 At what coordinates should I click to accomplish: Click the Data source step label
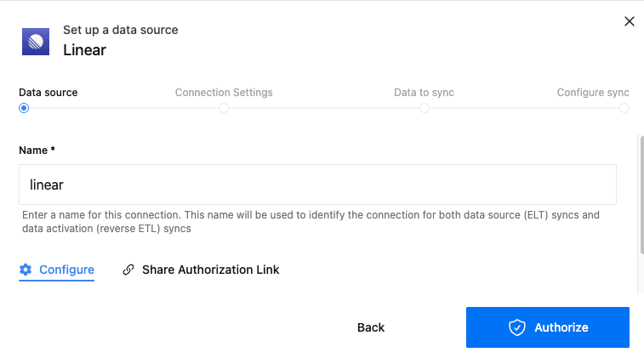48,93
